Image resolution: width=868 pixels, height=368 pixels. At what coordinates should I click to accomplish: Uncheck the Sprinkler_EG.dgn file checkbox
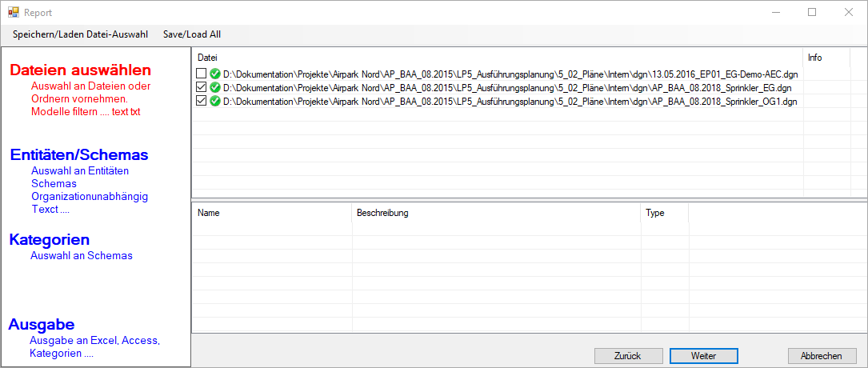202,87
